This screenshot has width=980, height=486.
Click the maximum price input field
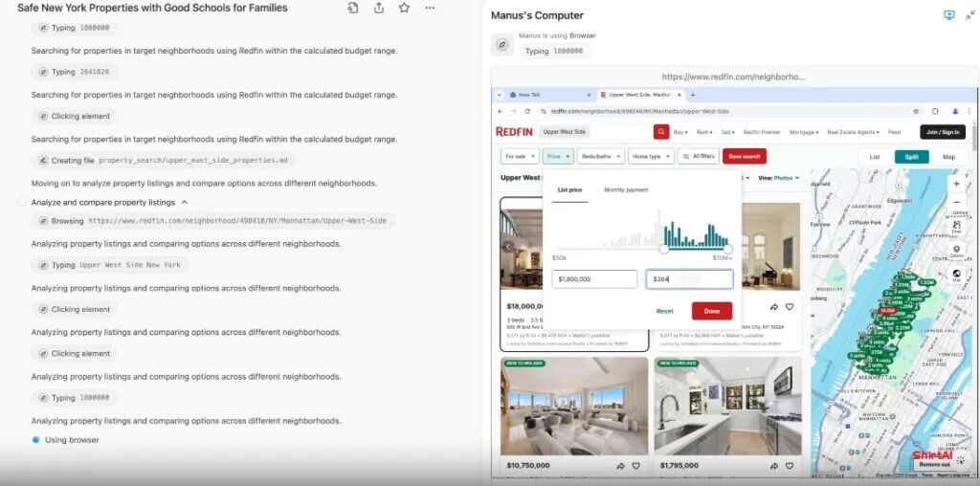tap(689, 279)
